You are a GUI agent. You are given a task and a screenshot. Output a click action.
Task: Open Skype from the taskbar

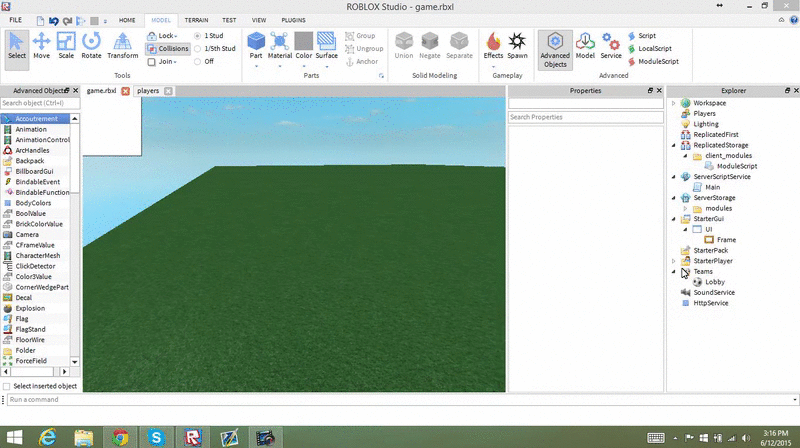(156, 437)
